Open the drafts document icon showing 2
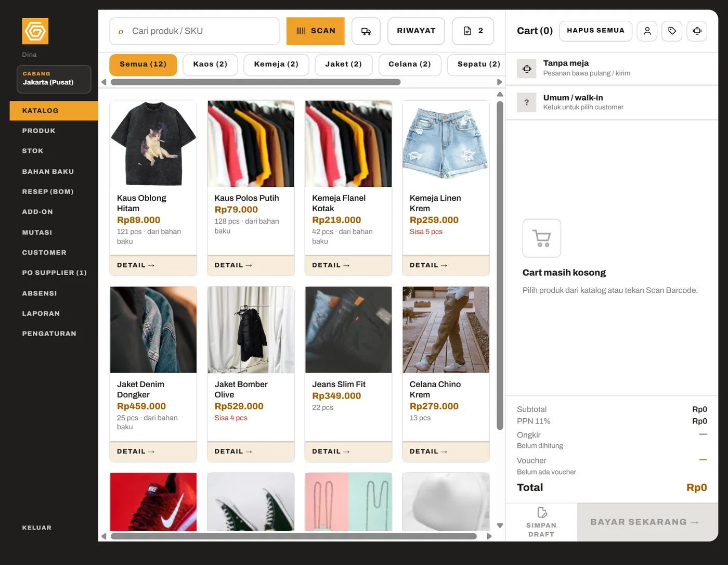 473,31
